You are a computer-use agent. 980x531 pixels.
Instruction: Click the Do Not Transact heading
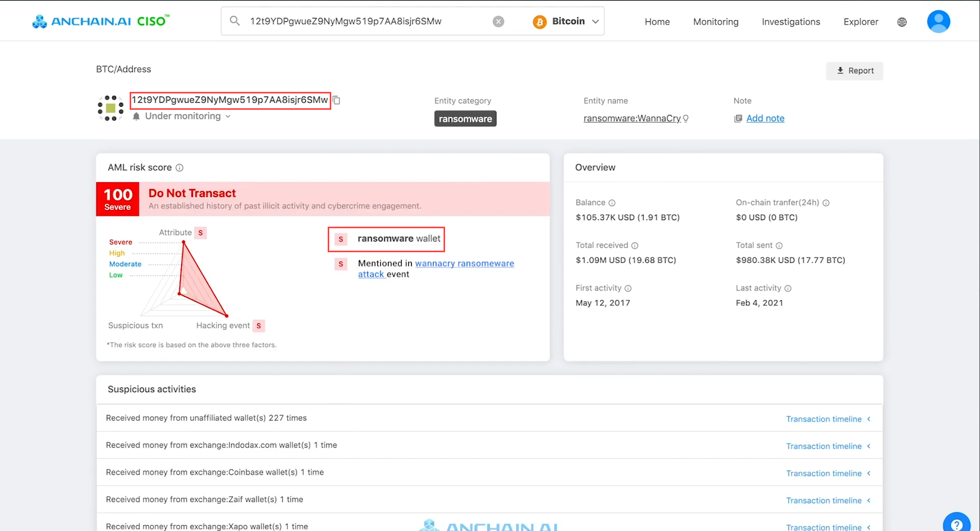click(192, 194)
